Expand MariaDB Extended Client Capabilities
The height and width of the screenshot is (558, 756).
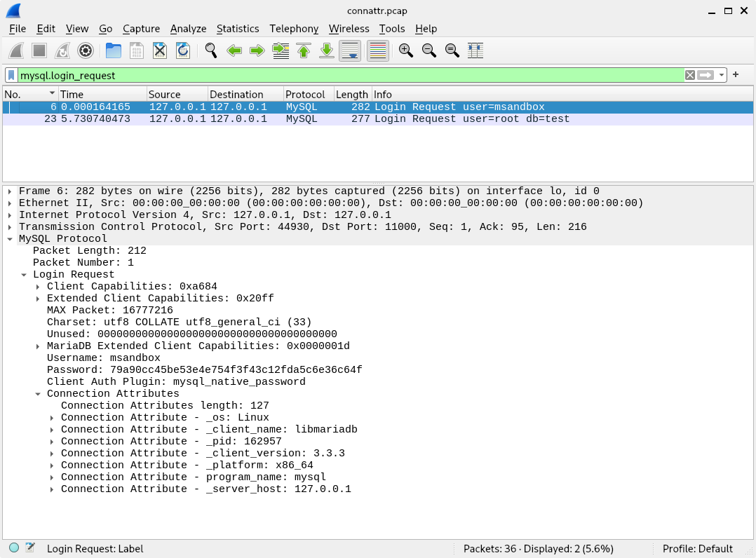pyautogui.click(x=38, y=346)
